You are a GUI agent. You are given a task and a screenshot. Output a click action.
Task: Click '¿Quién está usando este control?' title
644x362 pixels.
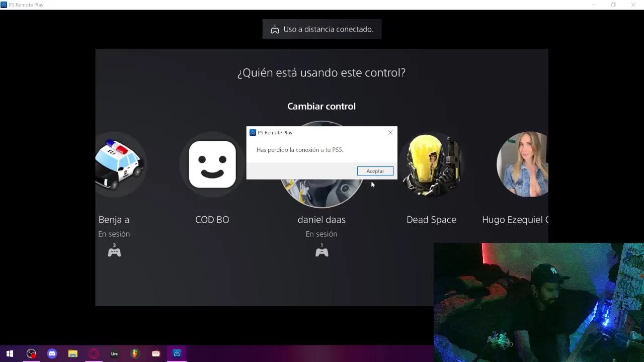coord(321,72)
